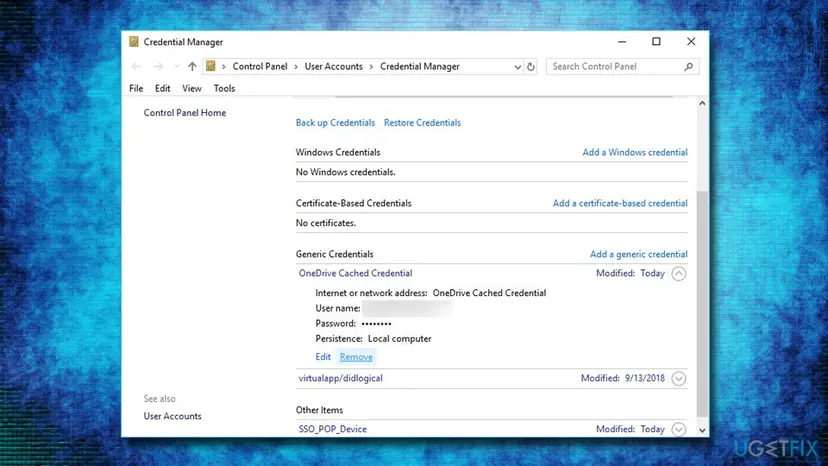Minimize the Credential Manager window
The image size is (828, 466).
[622, 42]
